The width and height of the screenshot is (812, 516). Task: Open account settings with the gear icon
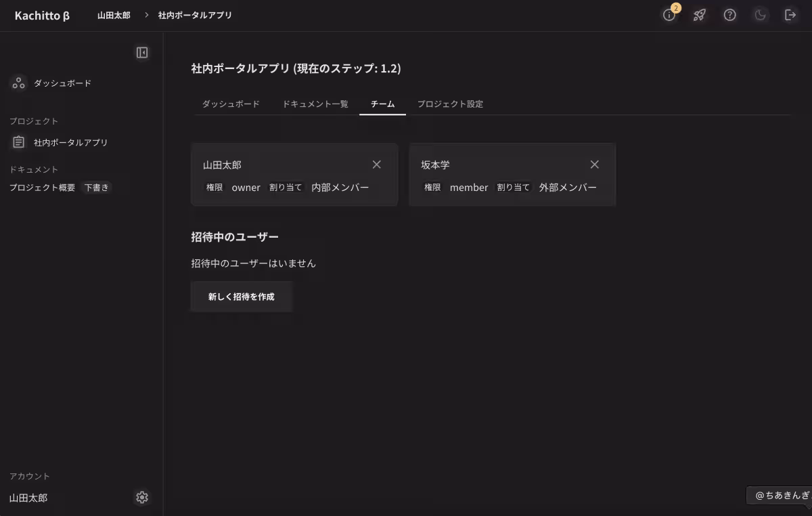point(141,497)
